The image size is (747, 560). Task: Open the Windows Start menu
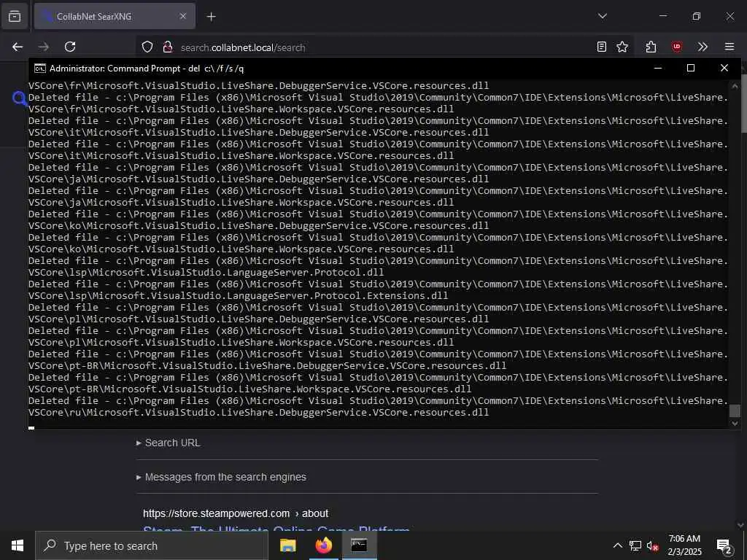(x=18, y=545)
